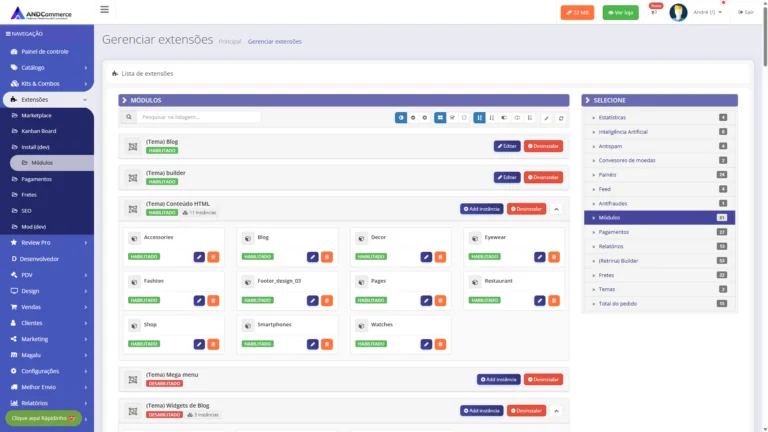
Task: Toggle the checked-items filter in the toolbar
Action: pyautogui.click(x=452, y=118)
